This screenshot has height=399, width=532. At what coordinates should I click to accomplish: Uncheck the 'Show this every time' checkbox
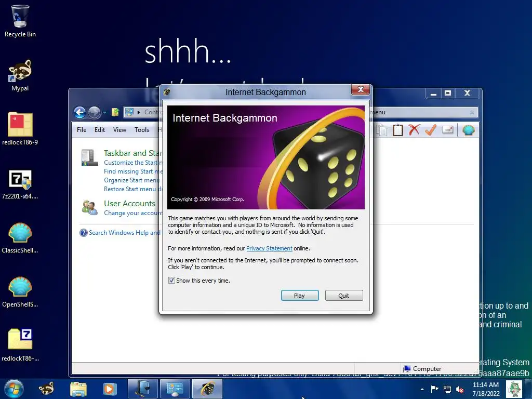[171, 281]
